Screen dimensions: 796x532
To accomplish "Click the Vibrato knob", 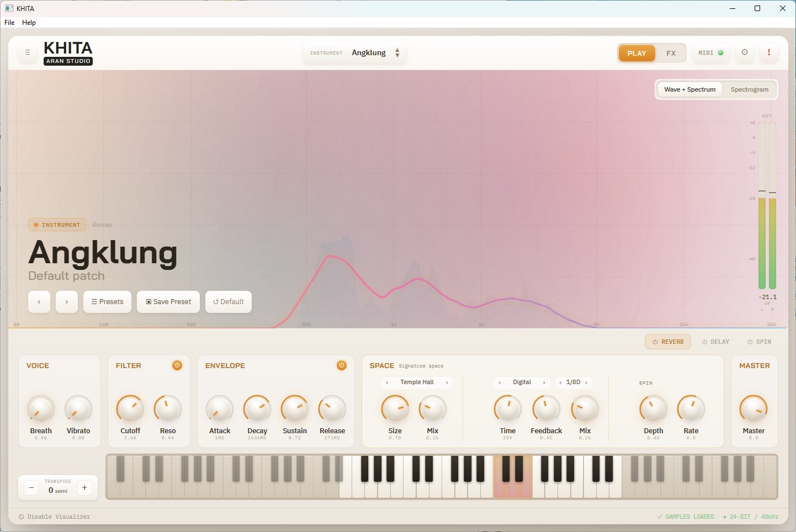I will [x=78, y=409].
